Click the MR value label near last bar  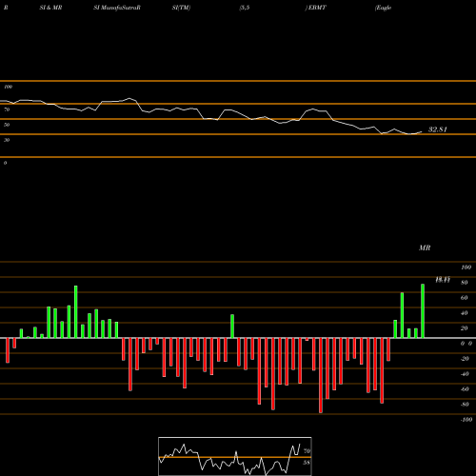click(443, 280)
